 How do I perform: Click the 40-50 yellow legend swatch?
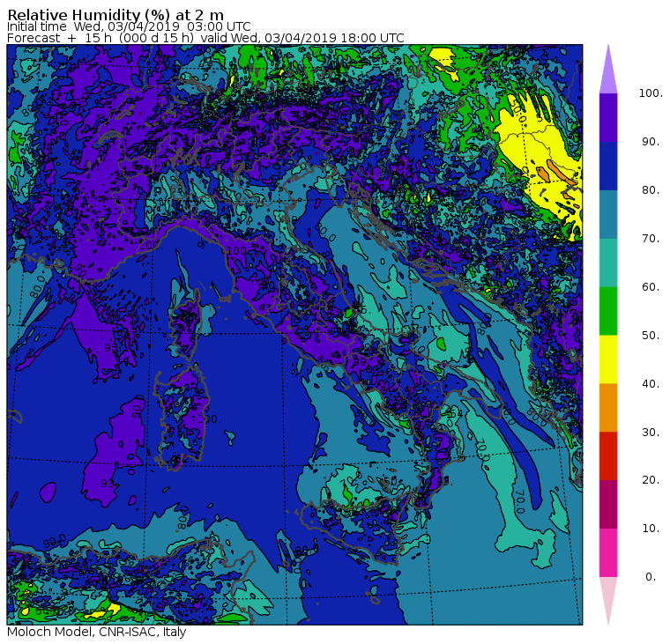tap(608, 359)
